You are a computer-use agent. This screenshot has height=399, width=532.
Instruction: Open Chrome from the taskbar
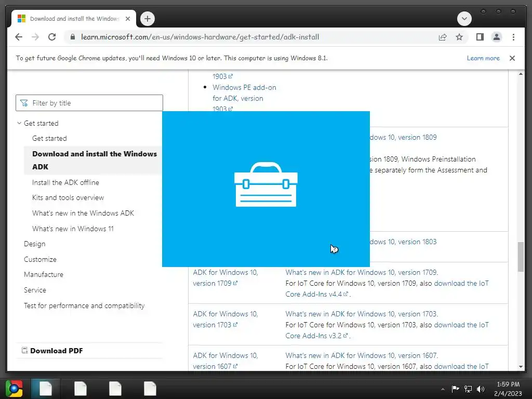tap(14, 389)
